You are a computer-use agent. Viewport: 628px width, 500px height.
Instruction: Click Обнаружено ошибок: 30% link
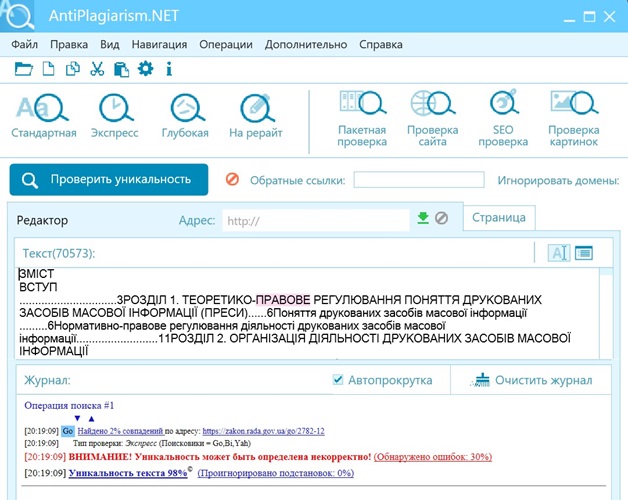433,457
